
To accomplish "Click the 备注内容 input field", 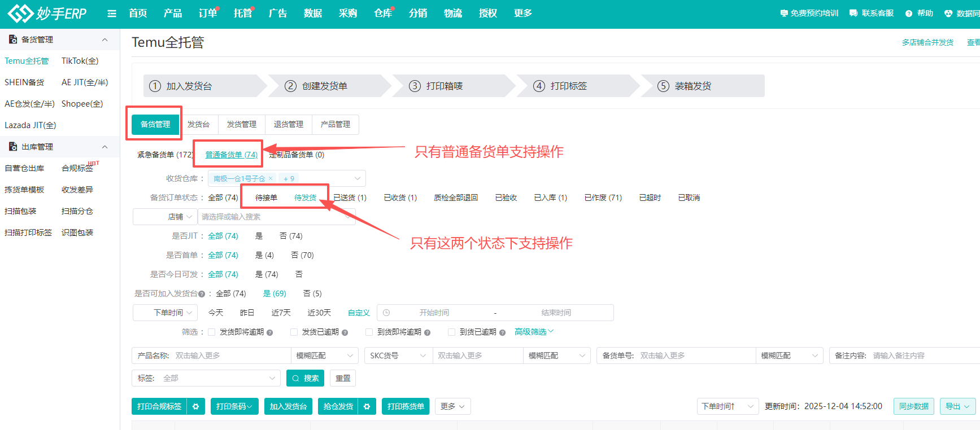I will click(x=925, y=356).
